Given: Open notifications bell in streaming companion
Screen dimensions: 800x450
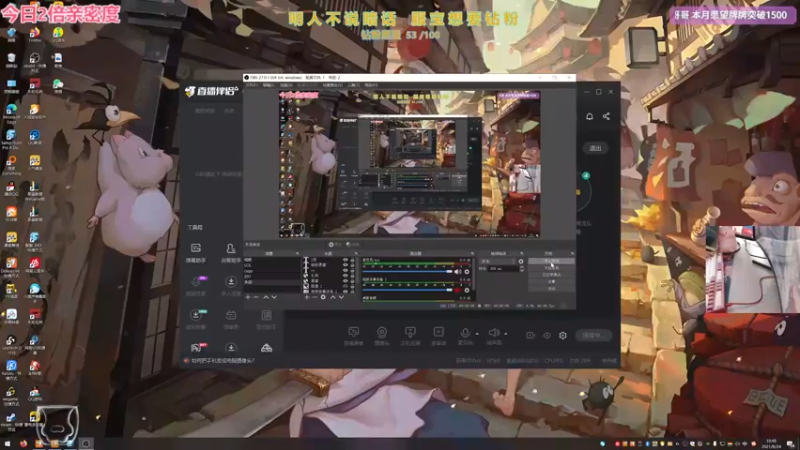Looking at the screenshot, I should click(589, 116).
